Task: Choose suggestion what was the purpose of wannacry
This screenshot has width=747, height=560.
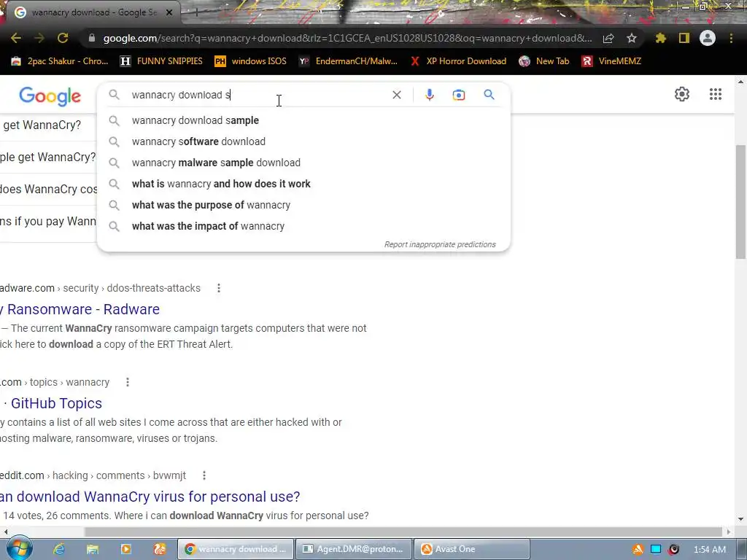Action: (x=303, y=205)
